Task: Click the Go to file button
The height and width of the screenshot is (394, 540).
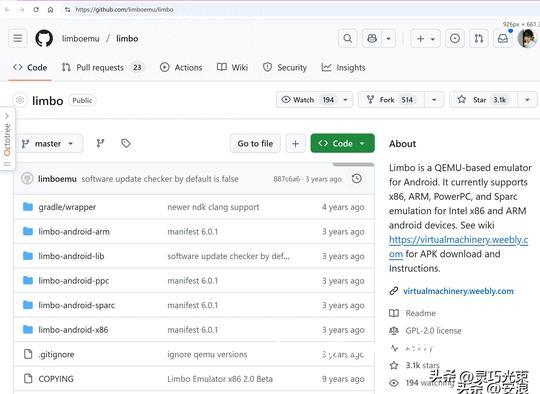Action: pos(255,143)
